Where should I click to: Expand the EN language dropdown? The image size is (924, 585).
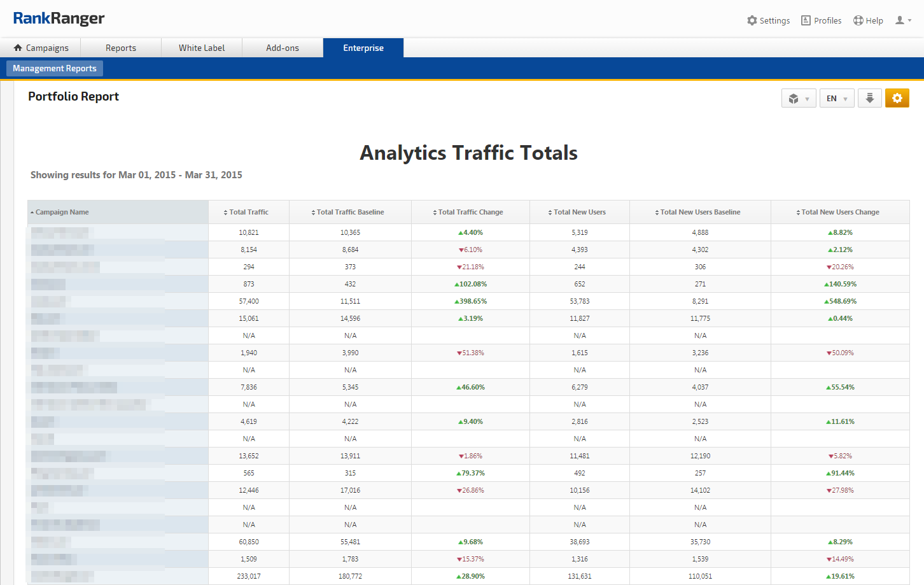[836, 98]
